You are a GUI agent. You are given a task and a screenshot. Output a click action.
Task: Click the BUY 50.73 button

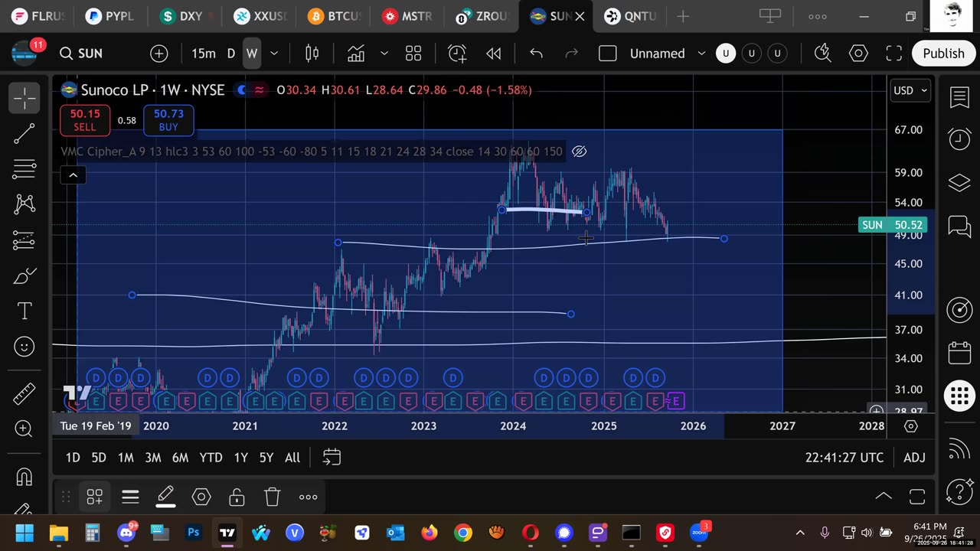pos(168,120)
